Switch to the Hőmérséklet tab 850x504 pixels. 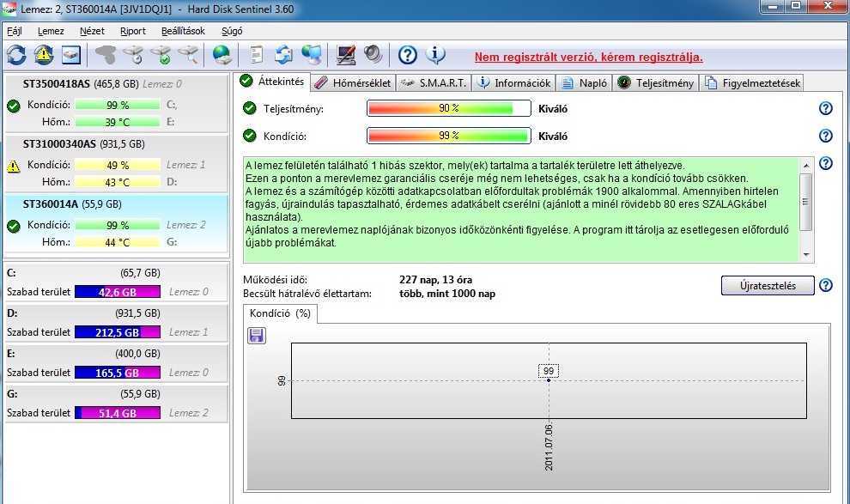click(x=354, y=83)
